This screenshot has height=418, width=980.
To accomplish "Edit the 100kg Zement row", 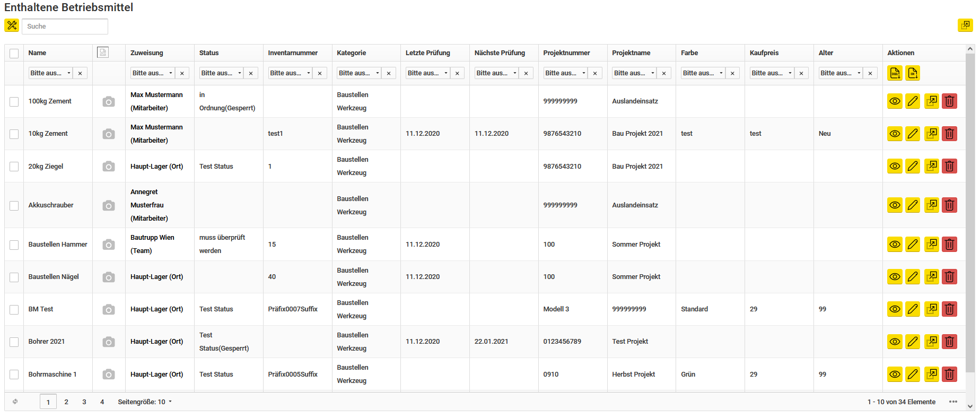I will [913, 101].
